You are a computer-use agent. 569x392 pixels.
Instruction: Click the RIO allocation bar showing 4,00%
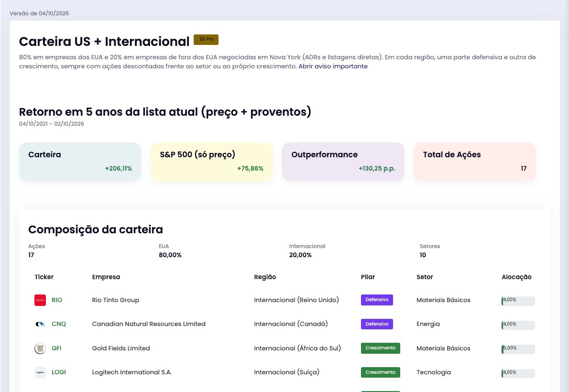[518, 301]
